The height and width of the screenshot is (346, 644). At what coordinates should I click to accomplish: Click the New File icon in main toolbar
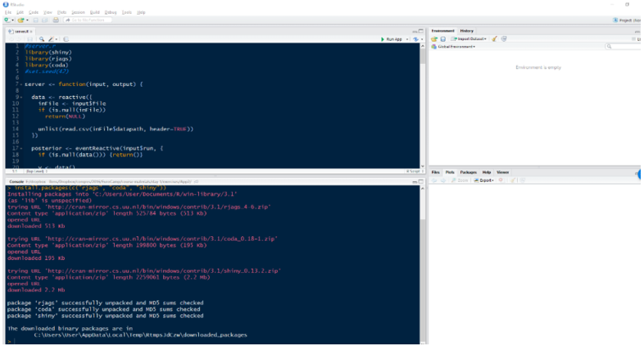pyautogui.click(x=7, y=20)
